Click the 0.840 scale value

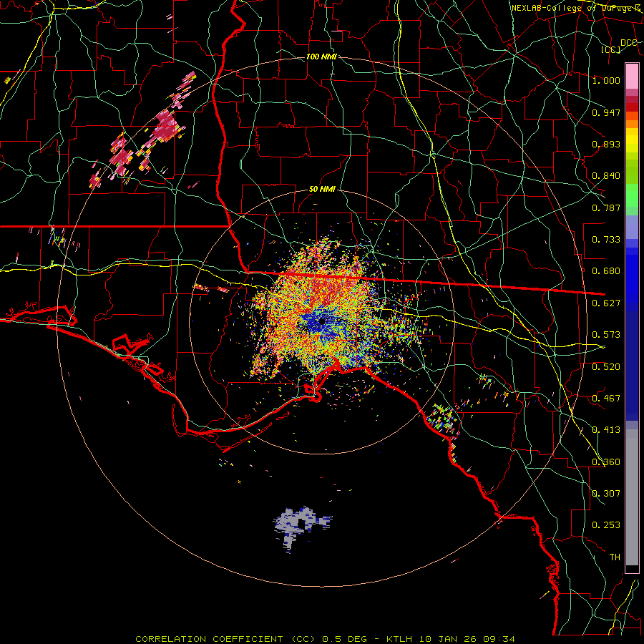pos(606,175)
